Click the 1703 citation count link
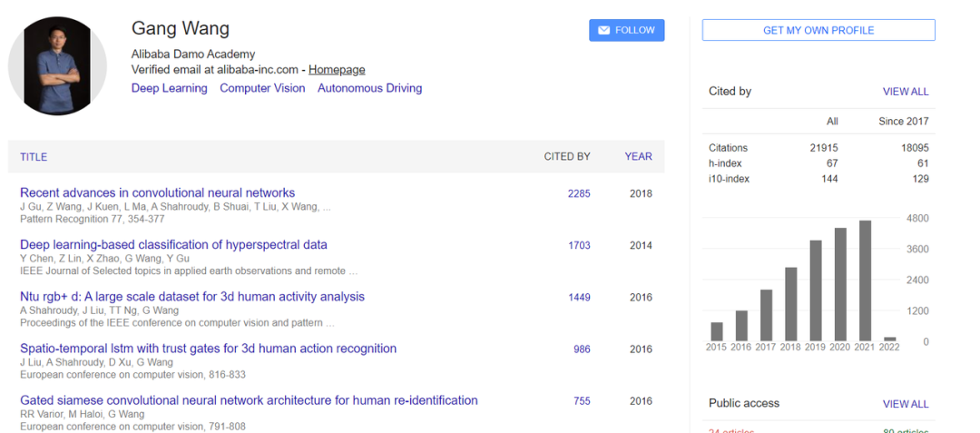The height and width of the screenshot is (433, 980). [x=579, y=245]
